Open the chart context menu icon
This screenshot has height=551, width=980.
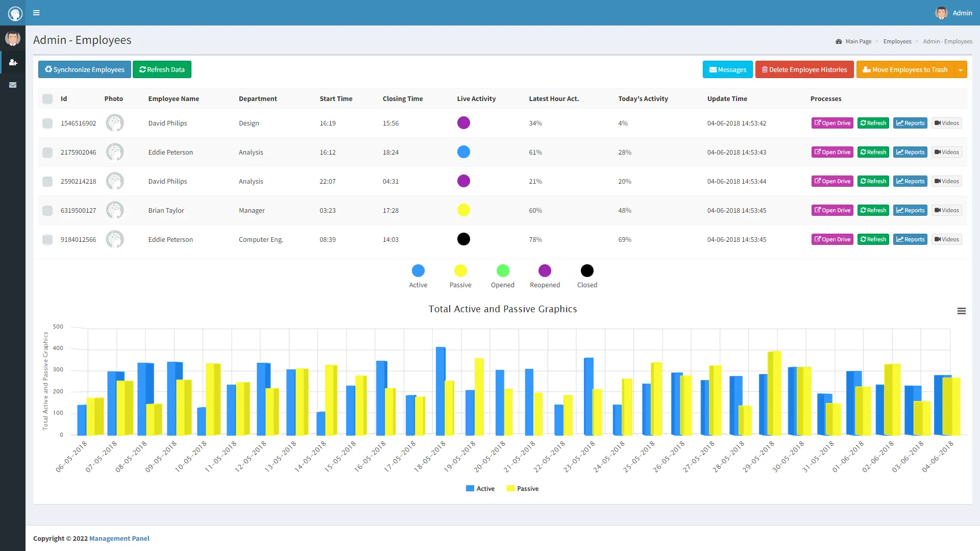click(x=962, y=311)
